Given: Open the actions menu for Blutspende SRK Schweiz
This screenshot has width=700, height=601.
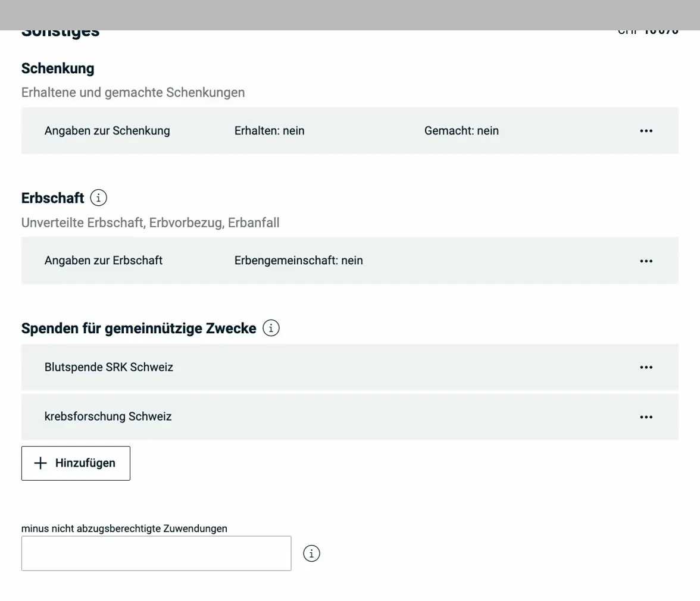Looking at the screenshot, I should click(x=646, y=367).
